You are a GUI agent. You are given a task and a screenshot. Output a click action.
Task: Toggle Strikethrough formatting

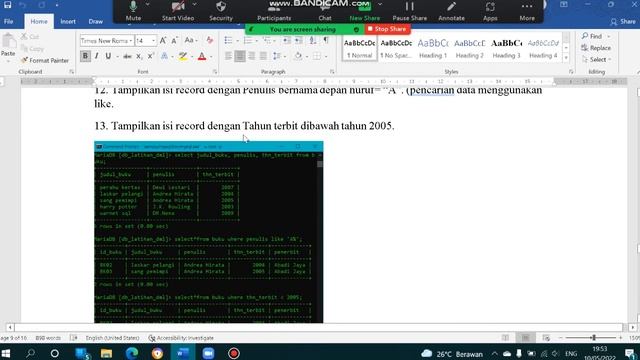(x=127, y=56)
